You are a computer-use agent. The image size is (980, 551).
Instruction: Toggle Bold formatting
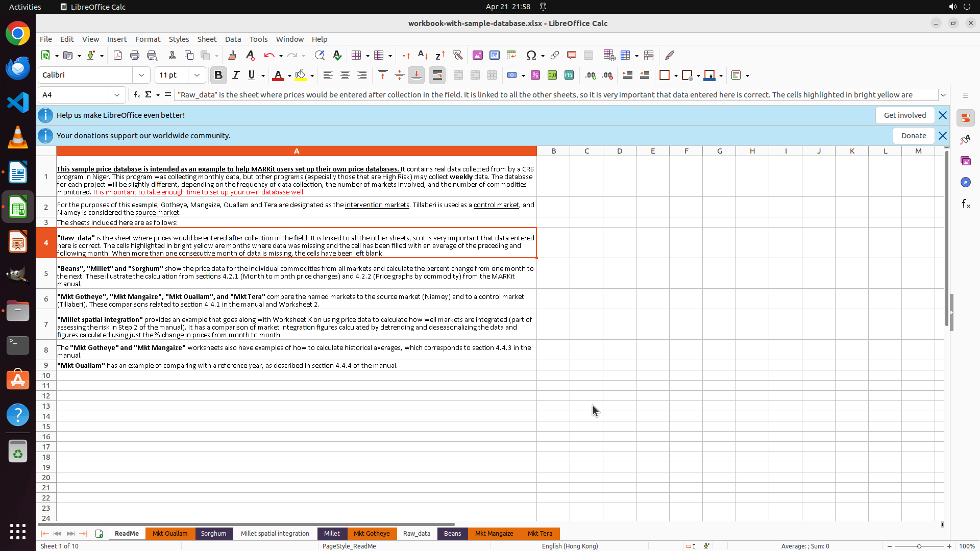[218, 75]
